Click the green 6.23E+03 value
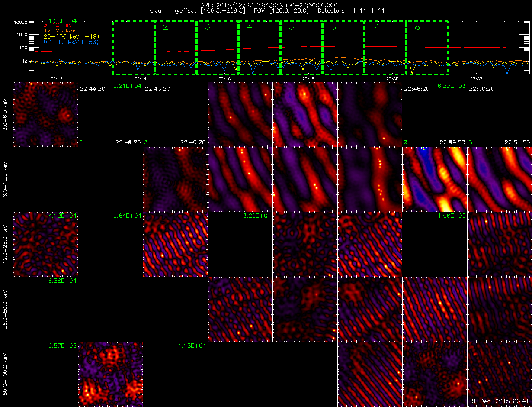The image size is (532, 407). (x=452, y=86)
